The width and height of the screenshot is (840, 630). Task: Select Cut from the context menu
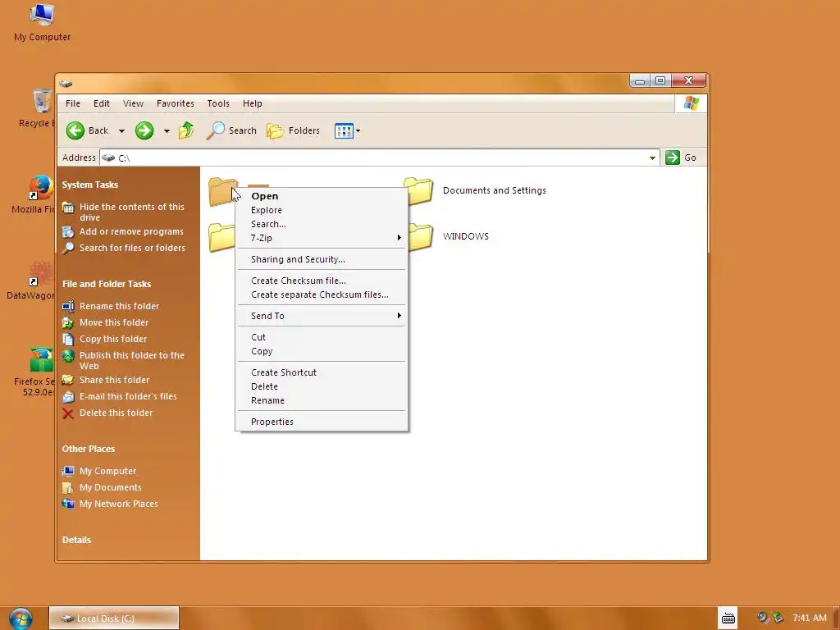point(322,337)
